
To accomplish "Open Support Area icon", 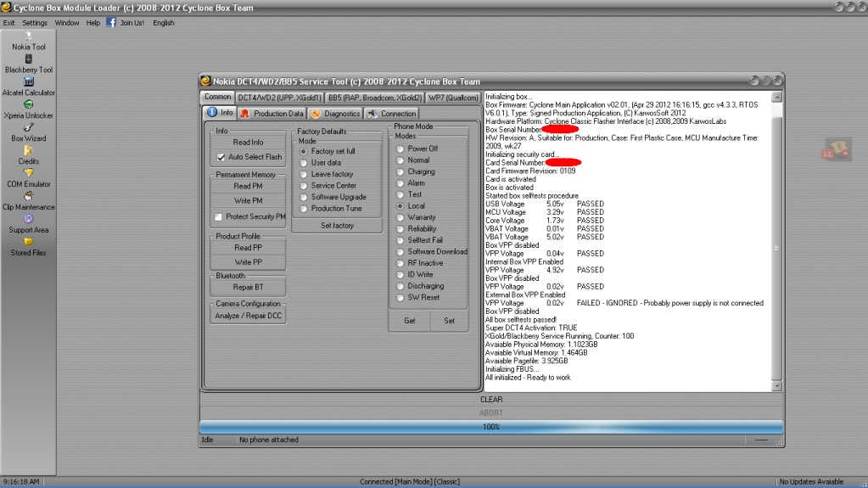I will pos(28,219).
